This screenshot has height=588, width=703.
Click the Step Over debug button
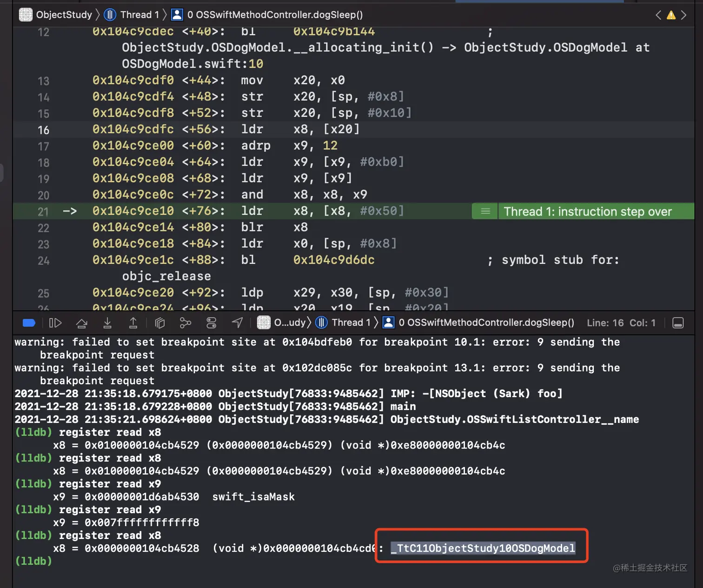click(x=82, y=323)
